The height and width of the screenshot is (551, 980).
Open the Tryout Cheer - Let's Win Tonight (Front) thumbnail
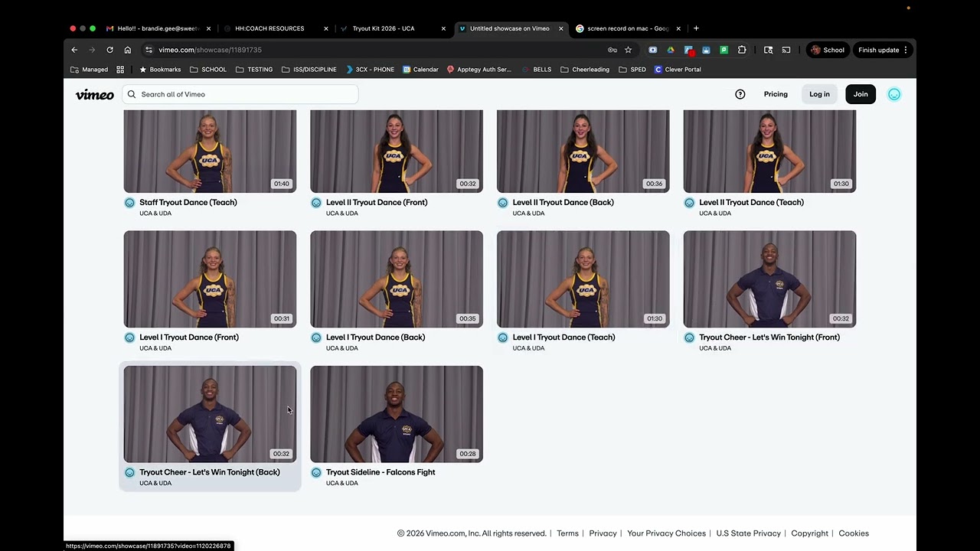pyautogui.click(x=769, y=279)
